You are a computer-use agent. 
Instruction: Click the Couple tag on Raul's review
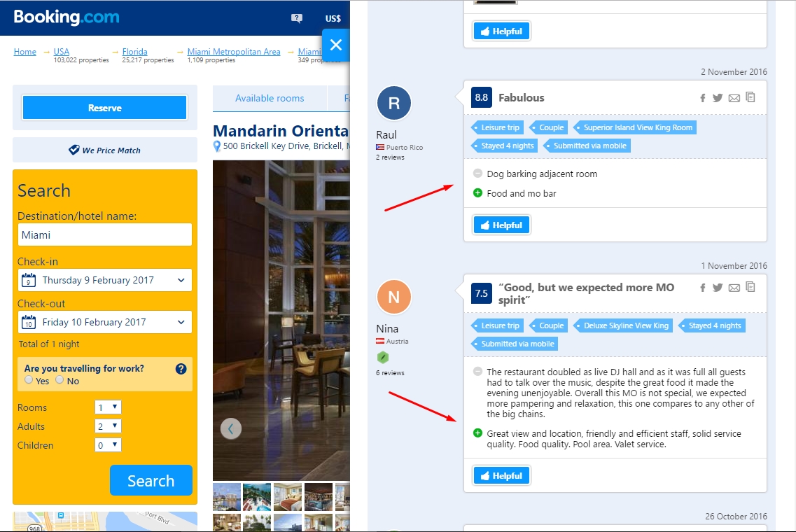547,127
